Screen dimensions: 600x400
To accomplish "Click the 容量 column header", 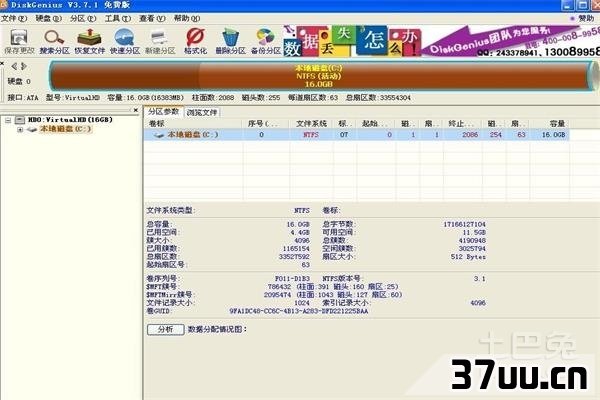I will pyautogui.click(x=549, y=124).
